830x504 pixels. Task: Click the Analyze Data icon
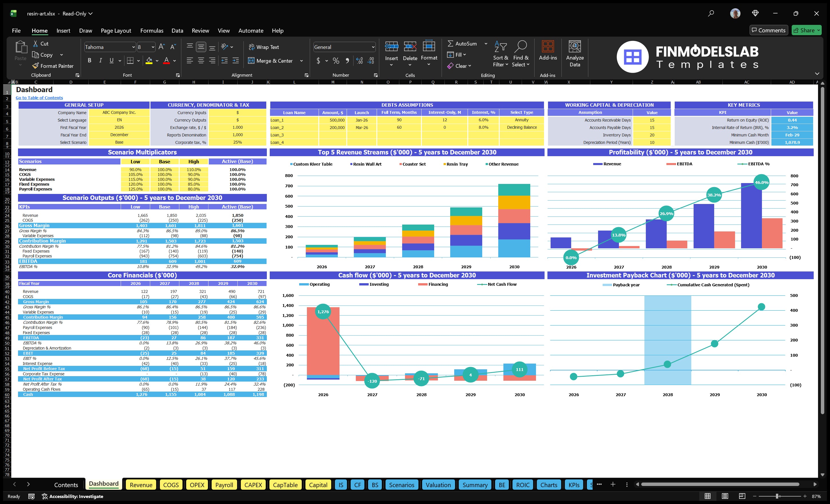pos(575,46)
